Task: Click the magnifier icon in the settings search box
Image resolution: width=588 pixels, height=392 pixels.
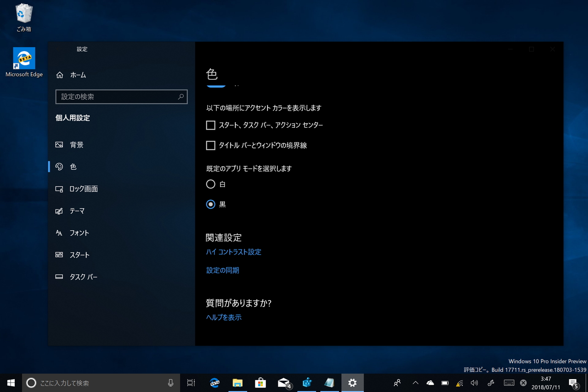Action: point(181,97)
